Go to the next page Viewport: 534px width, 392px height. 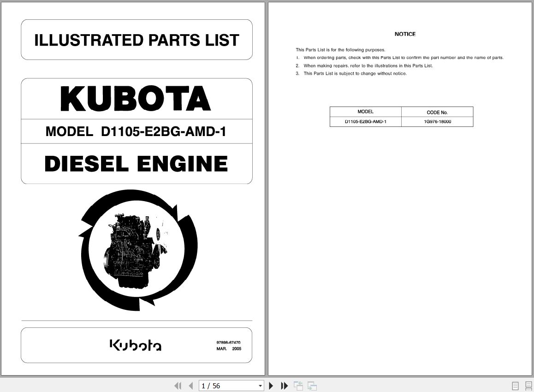point(271,386)
